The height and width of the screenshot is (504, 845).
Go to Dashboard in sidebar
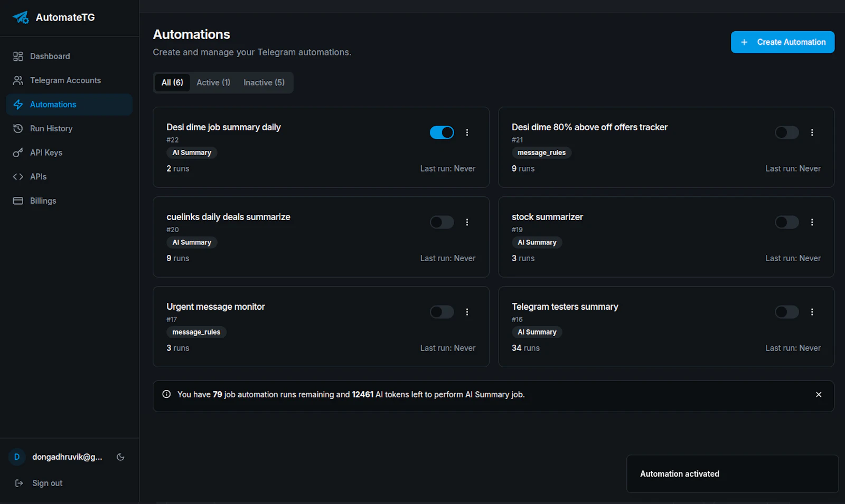point(69,56)
